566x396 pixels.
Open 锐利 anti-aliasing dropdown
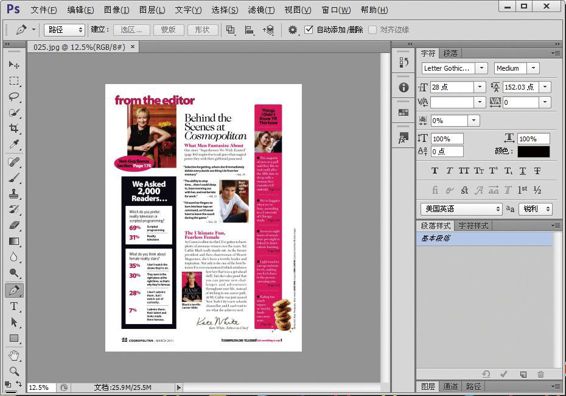[x=535, y=209]
